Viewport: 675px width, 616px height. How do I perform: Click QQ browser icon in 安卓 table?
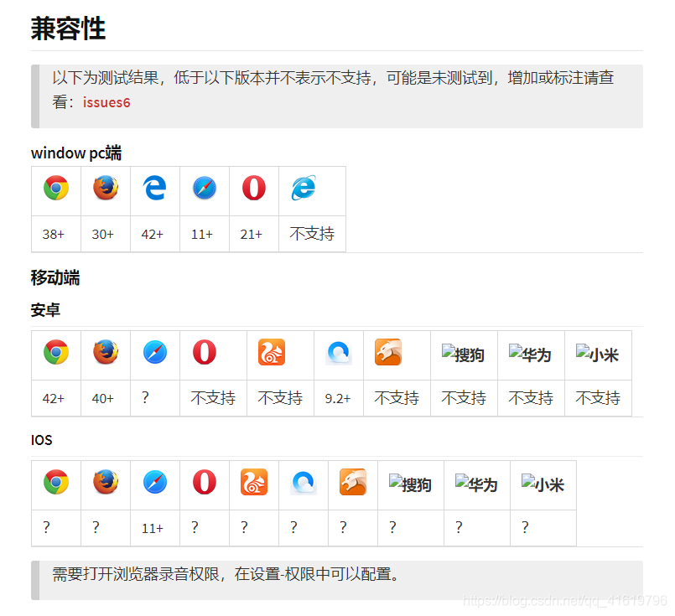(x=339, y=353)
